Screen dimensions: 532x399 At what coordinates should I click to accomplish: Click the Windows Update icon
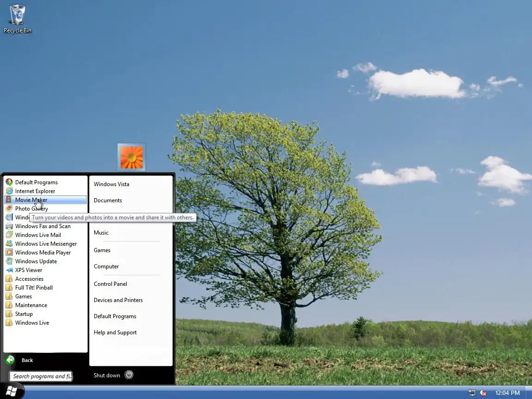tap(9, 261)
